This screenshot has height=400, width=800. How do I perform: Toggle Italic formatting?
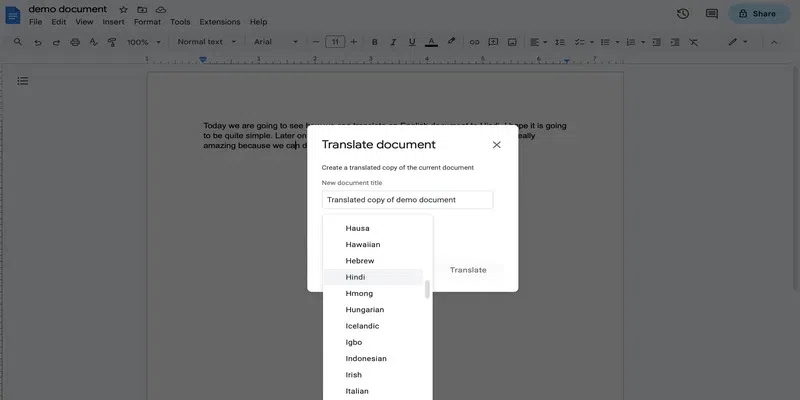(393, 42)
